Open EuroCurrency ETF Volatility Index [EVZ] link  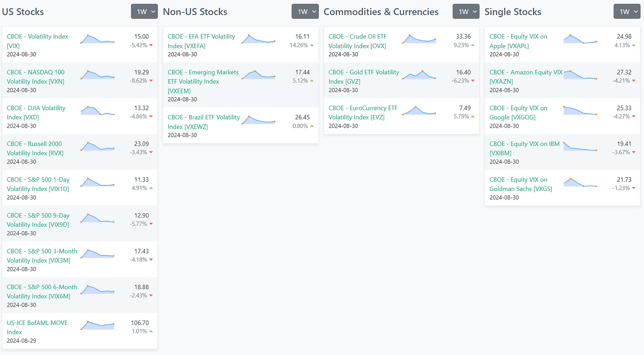(x=363, y=113)
